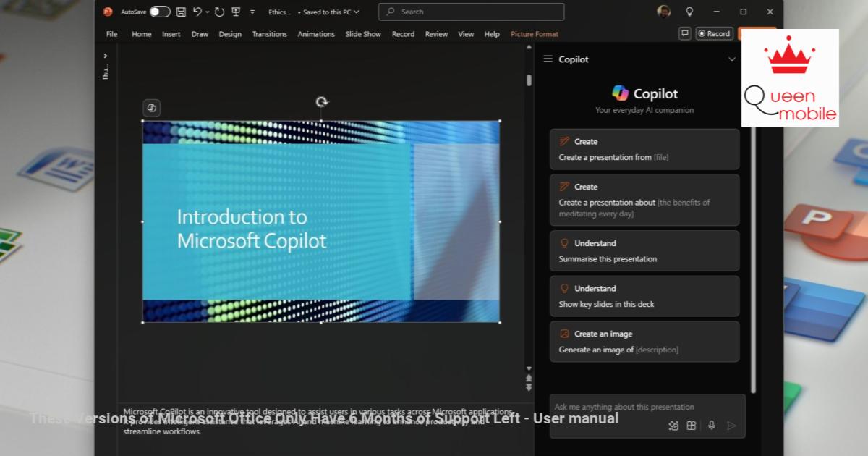The image size is (868, 456).
Task: Click the Copilot logo in the pane
Action: point(620,93)
